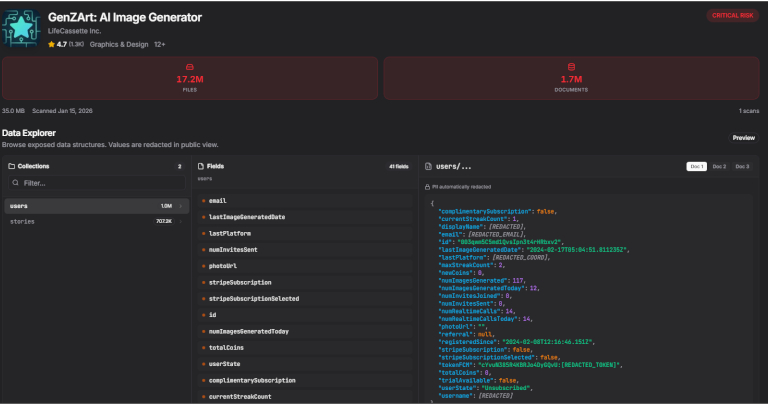Screen dimensions: 768x405
Task: Select the userState field row
Action: point(305,364)
